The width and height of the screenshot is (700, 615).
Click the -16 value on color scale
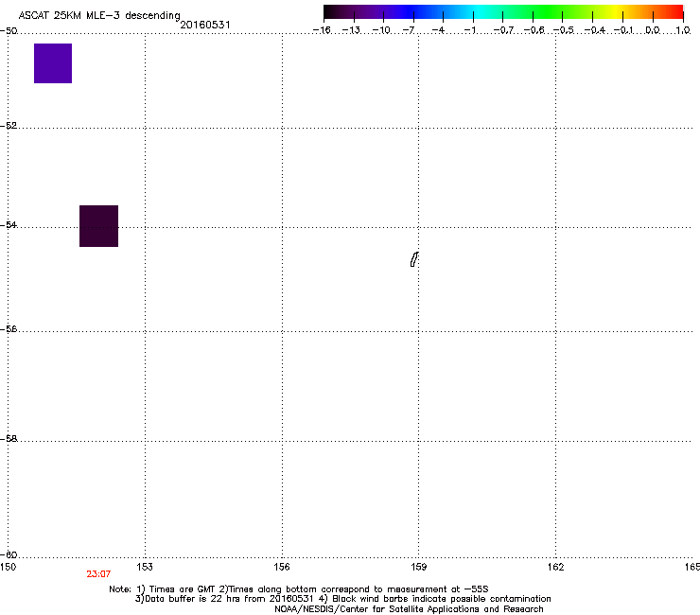coord(322,30)
